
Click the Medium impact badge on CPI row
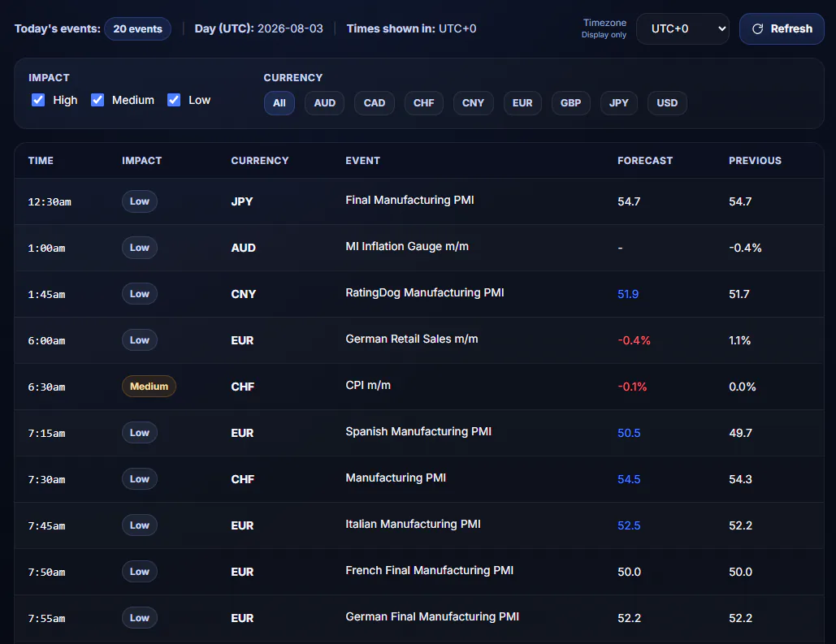(x=149, y=387)
